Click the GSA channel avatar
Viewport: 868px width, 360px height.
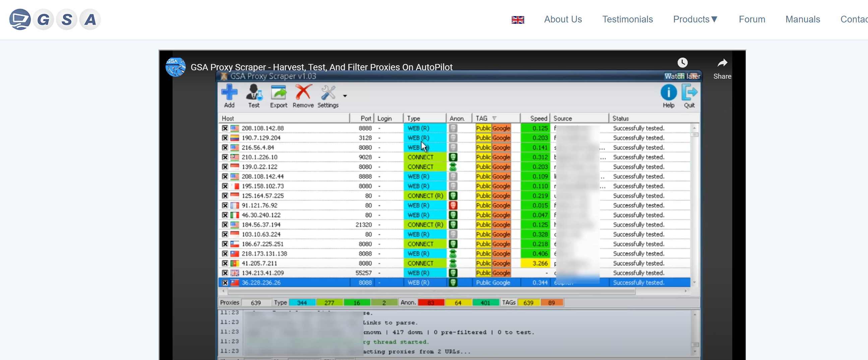click(x=176, y=67)
